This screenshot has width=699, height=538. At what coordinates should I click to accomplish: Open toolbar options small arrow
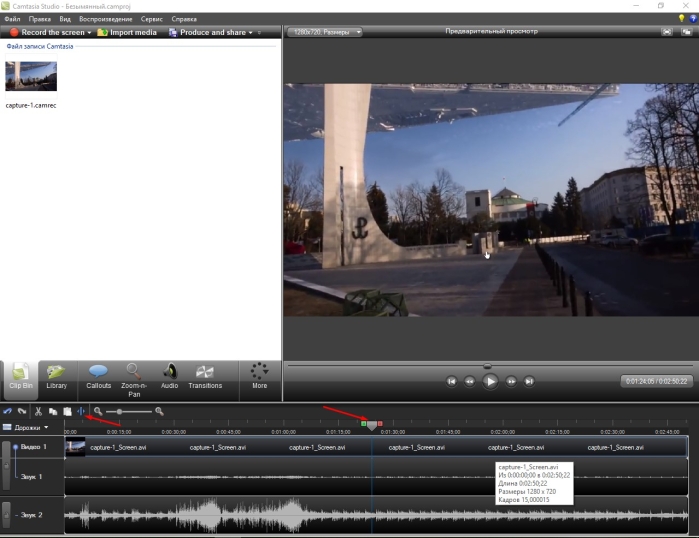tap(259, 33)
